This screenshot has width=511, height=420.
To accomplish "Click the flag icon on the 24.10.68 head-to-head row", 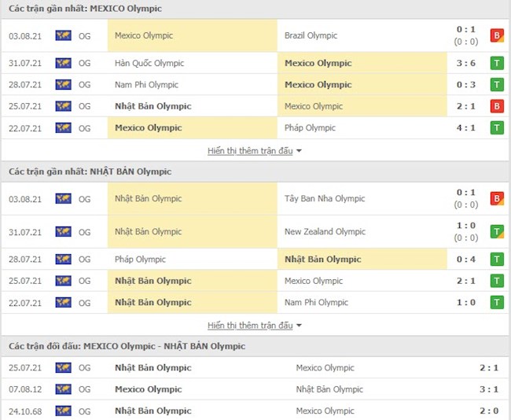I will (x=63, y=411).
